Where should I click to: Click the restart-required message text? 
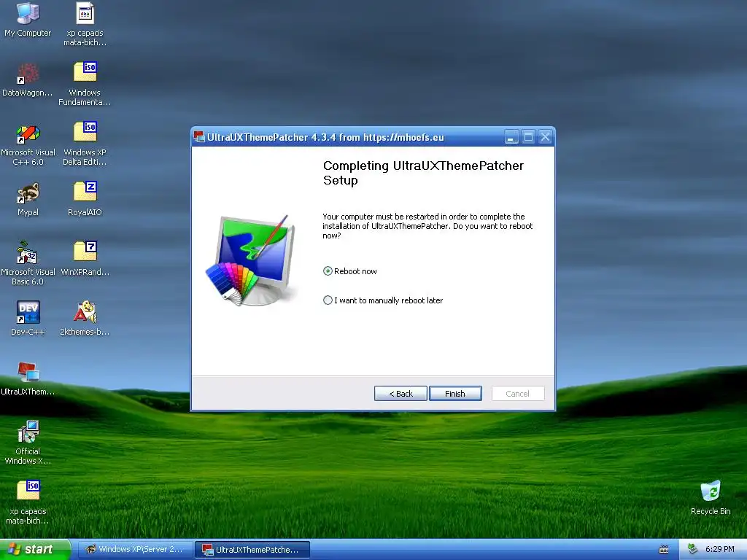tap(427, 226)
